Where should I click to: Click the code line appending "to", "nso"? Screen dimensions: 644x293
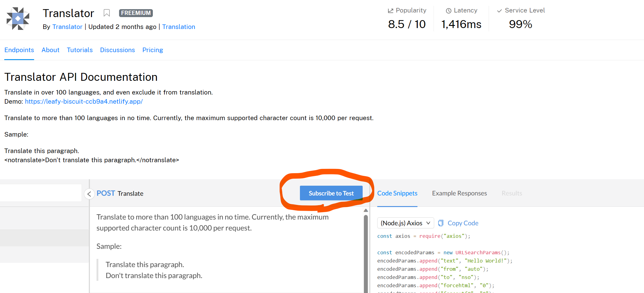coord(428,277)
